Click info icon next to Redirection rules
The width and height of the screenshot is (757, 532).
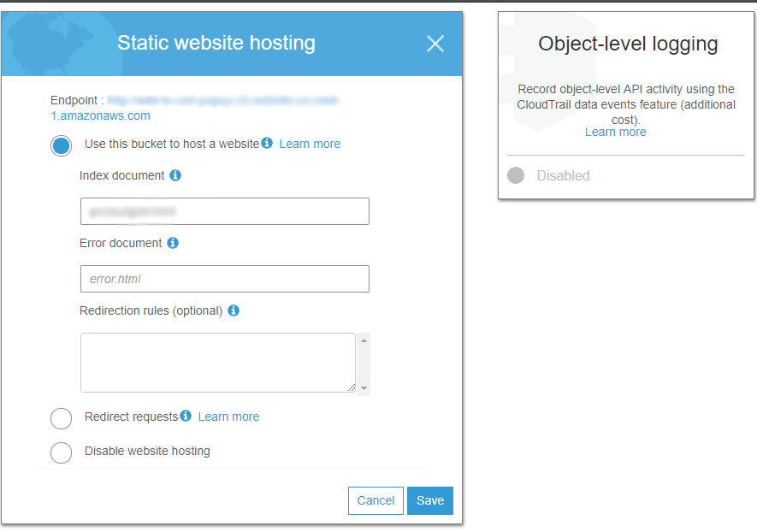[234, 310]
